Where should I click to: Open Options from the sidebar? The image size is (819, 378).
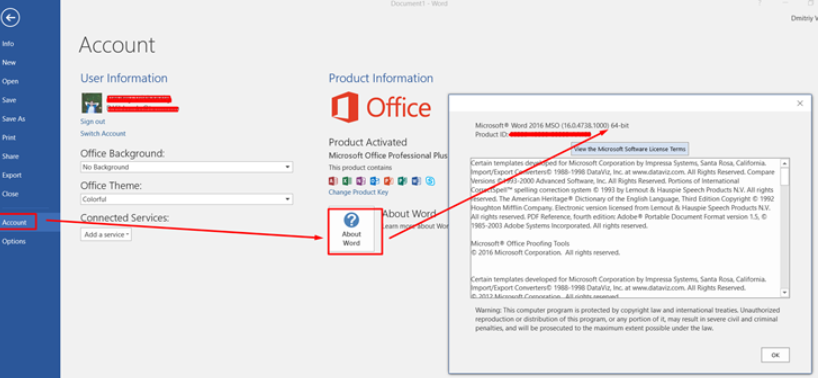[14, 241]
